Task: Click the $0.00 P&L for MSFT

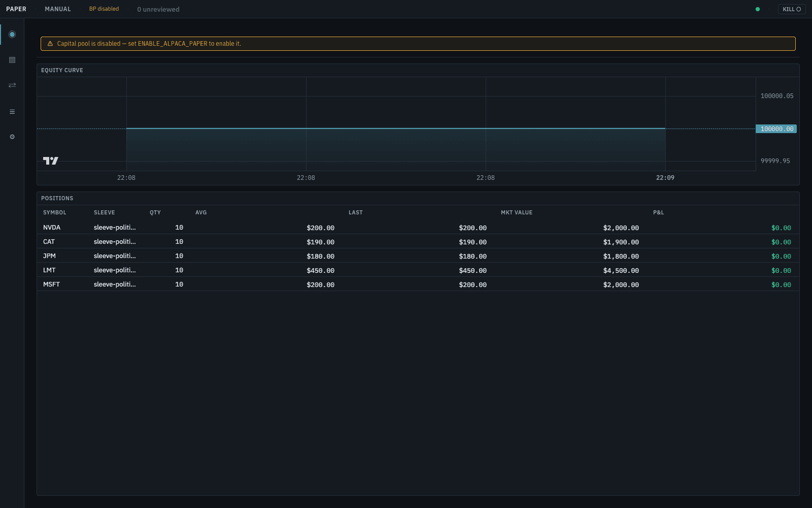Action: point(782,285)
